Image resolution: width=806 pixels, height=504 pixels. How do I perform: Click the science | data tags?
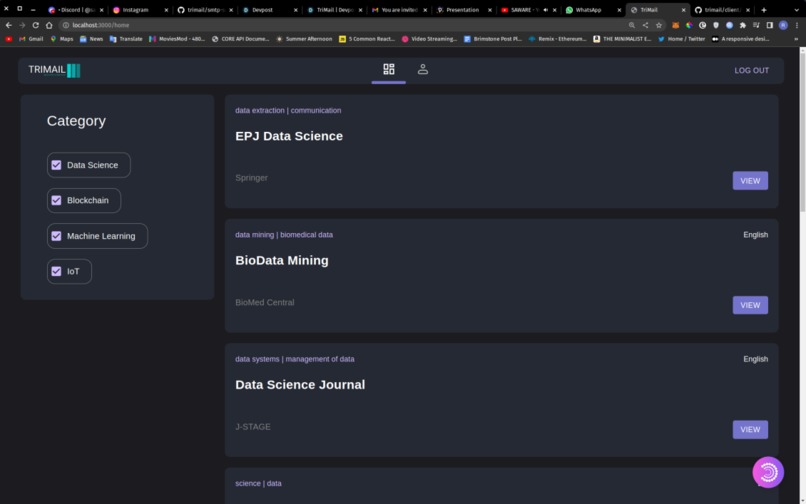pos(258,483)
